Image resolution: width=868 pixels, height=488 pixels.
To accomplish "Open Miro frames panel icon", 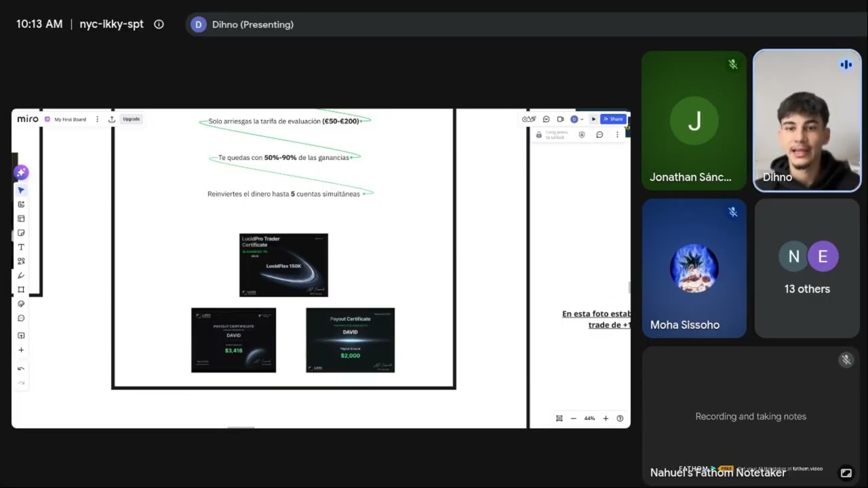I will (x=559, y=418).
